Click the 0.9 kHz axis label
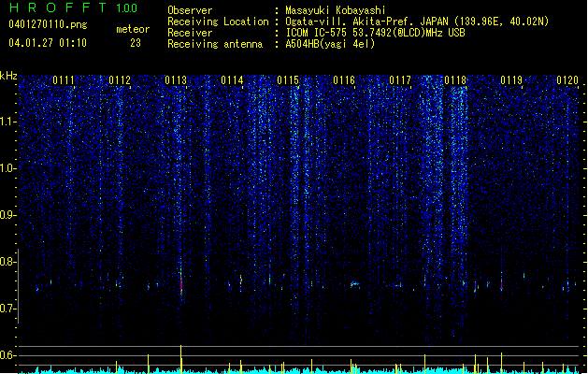Image resolution: width=588 pixels, height=374 pixels. point(7,215)
